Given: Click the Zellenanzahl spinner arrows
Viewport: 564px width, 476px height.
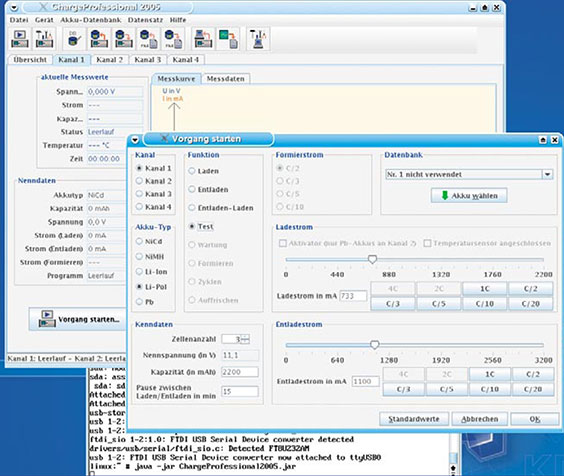Looking at the screenshot, I should (x=245, y=339).
